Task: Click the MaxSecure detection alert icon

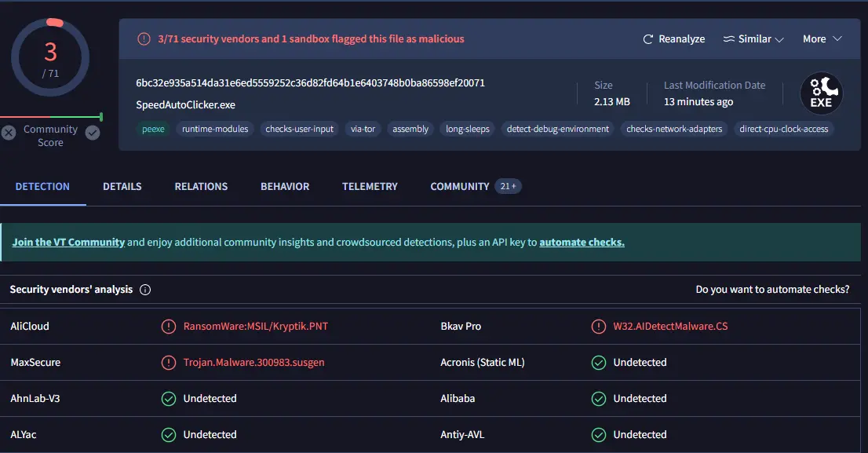Action: [168, 363]
